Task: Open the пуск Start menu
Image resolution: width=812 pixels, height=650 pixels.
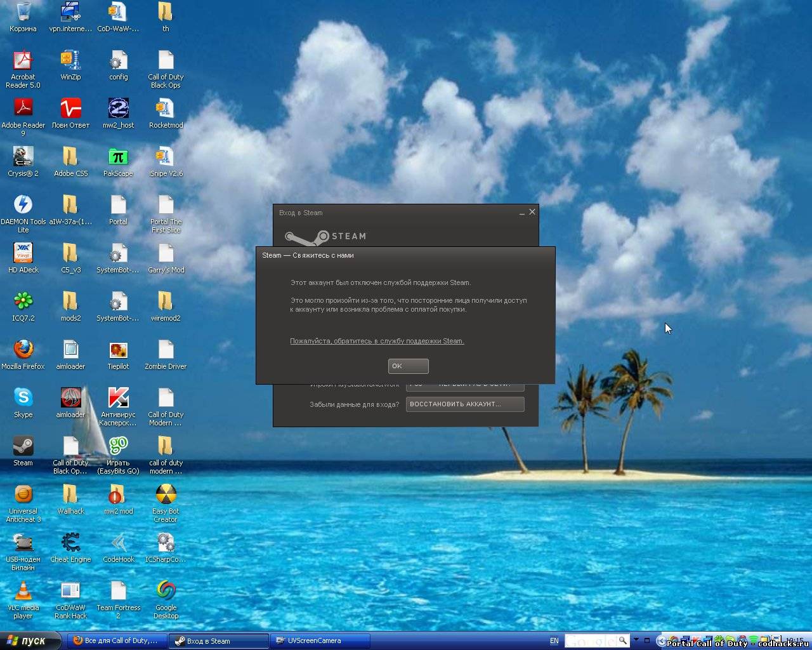Action: pos(30,640)
